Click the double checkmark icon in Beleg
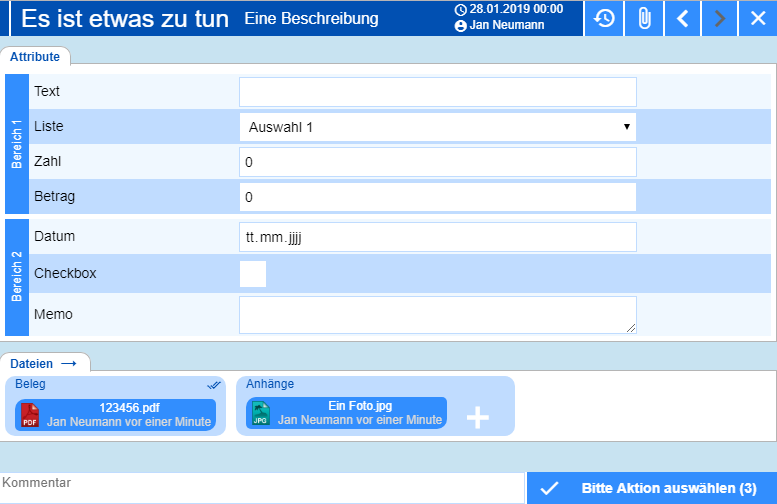Image resolution: width=777 pixels, height=504 pixels. (214, 385)
